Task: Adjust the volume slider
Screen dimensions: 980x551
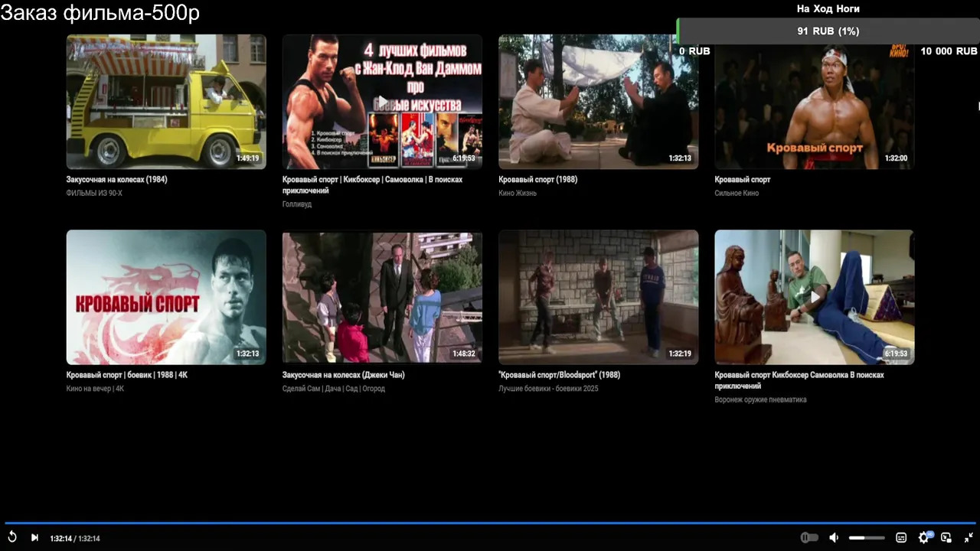Action: (867, 537)
